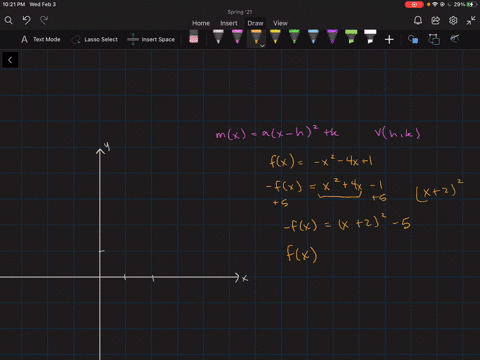
Task: Select the white highlighter
Action: (x=370, y=37)
